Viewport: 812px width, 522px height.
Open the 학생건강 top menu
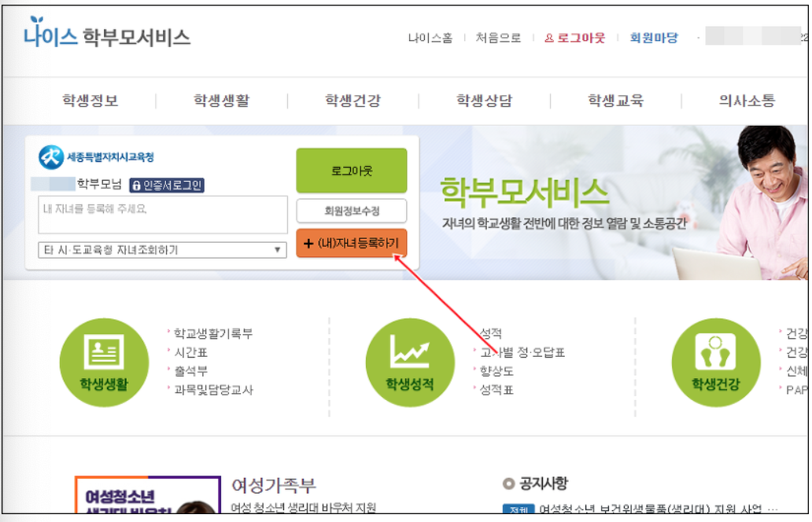[353, 101]
